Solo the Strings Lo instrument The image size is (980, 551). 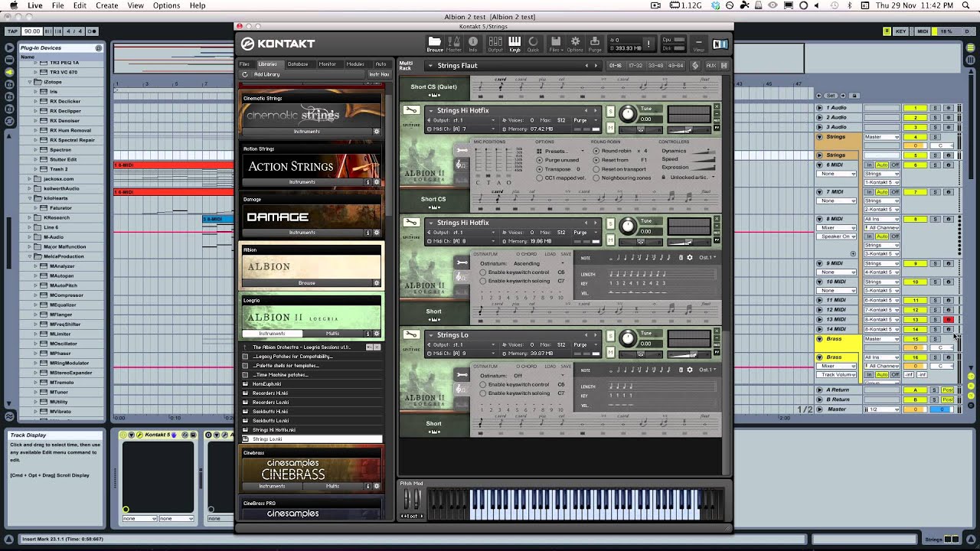tap(610, 335)
